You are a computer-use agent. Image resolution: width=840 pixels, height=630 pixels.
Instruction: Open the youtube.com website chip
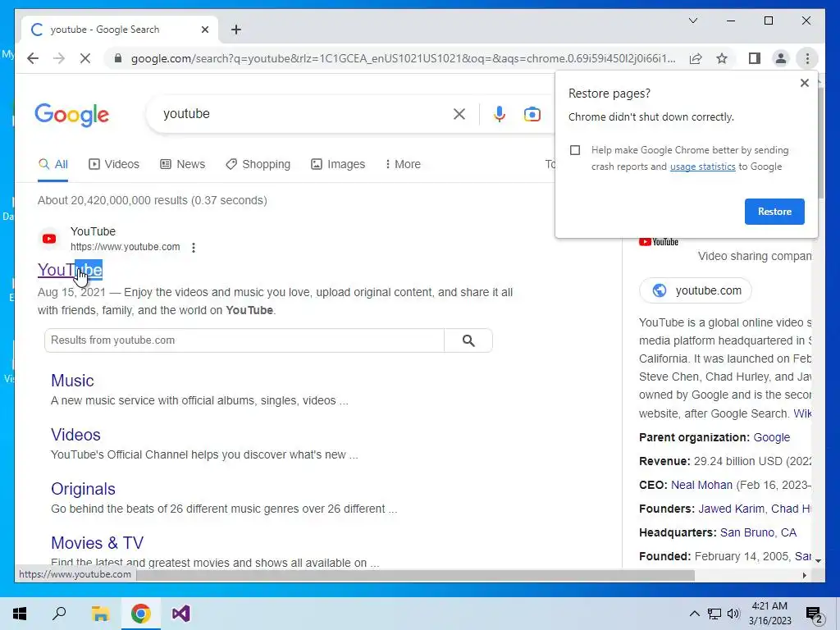pos(696,290)
